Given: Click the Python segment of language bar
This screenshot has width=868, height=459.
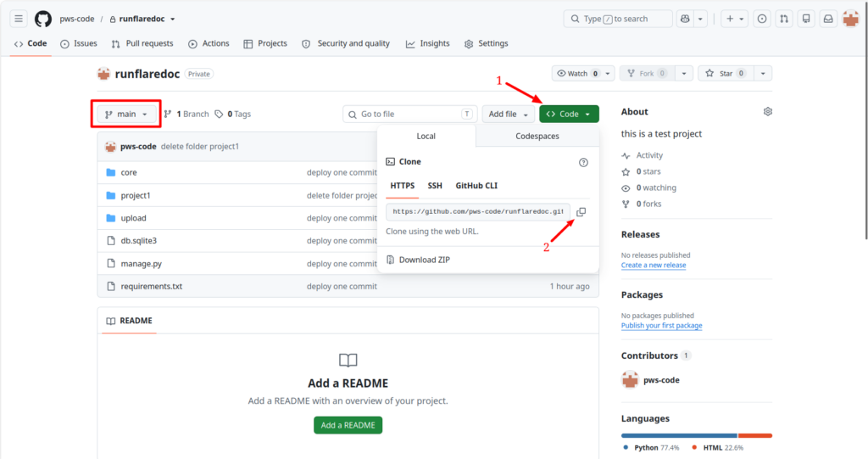Looking at the screenshot, I should [x=679, y=436].
